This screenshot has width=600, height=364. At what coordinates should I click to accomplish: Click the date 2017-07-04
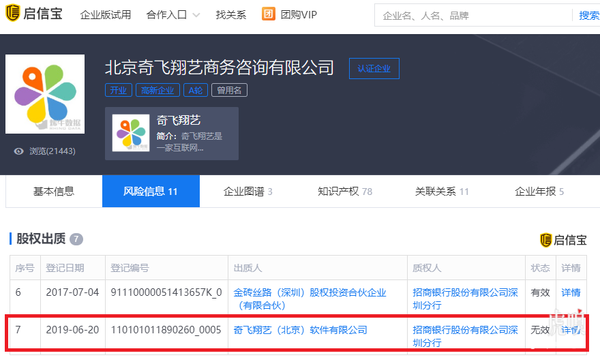coord(72,292)
